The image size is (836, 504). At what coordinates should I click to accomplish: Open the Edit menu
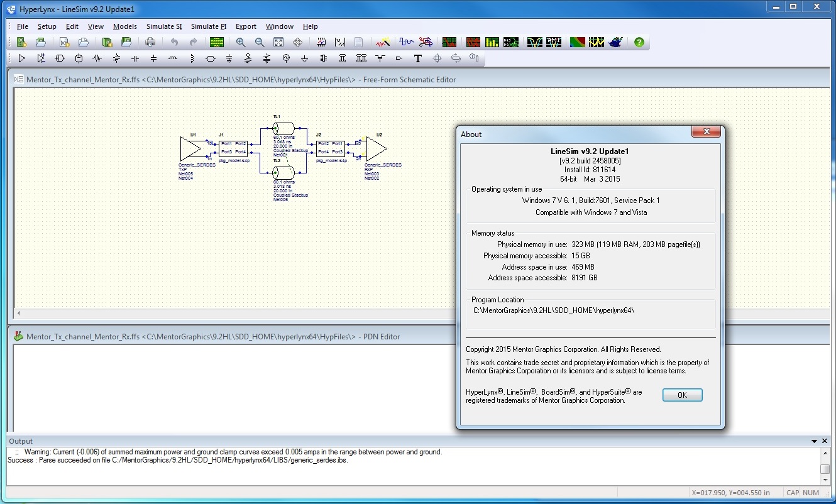(x=72, y=26)
